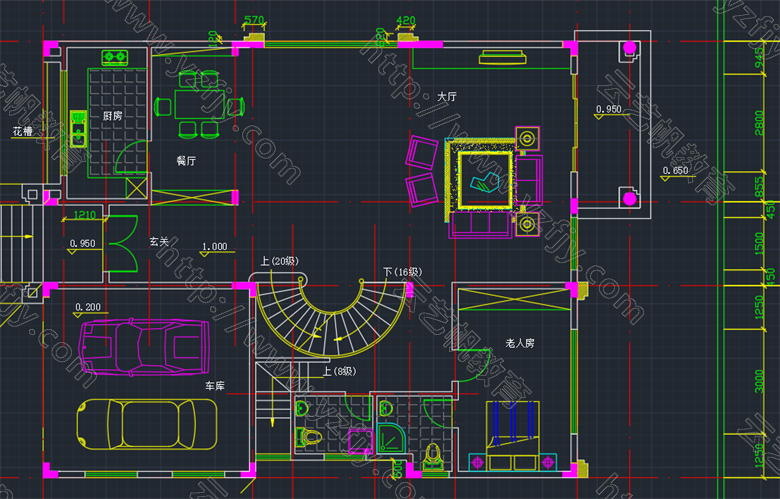Click the 花槽 planter label
This screenshot has width=780, height=499.
coord(22,132)
